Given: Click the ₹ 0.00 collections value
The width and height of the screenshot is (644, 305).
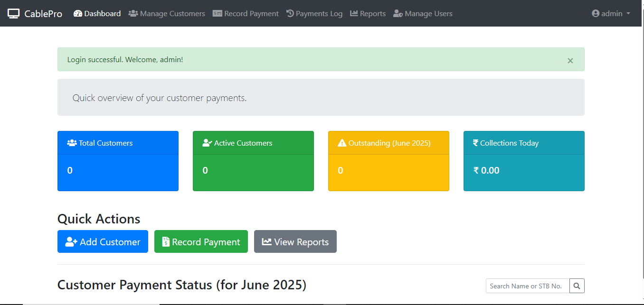Looking at the screenshot, I should [486, 170].
